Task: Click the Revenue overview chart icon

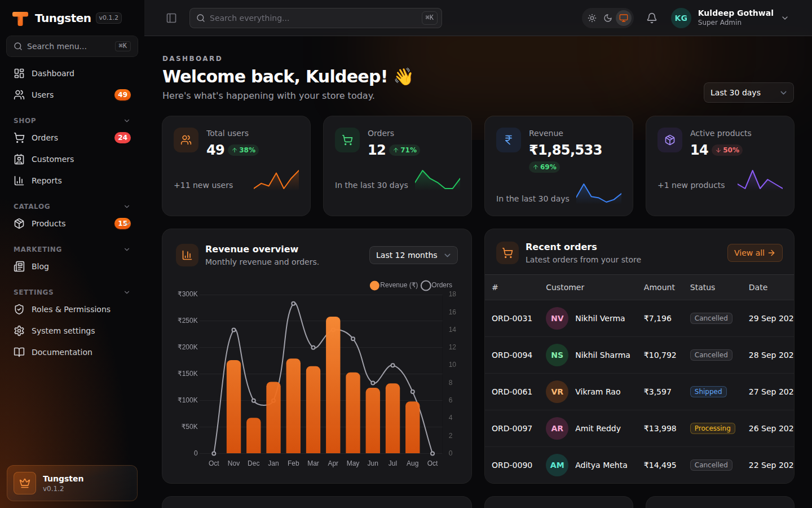Action: (187, 255)
